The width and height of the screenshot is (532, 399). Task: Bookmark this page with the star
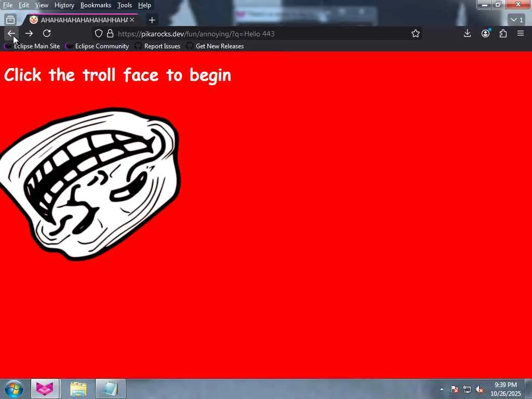[415, 34]
